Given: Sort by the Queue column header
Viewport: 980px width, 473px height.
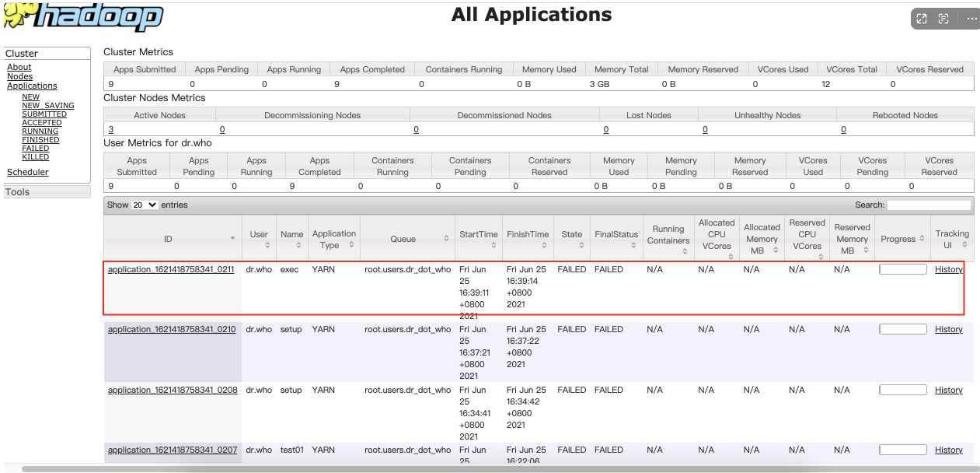Looking at the screenshot, I should [403, 239].
